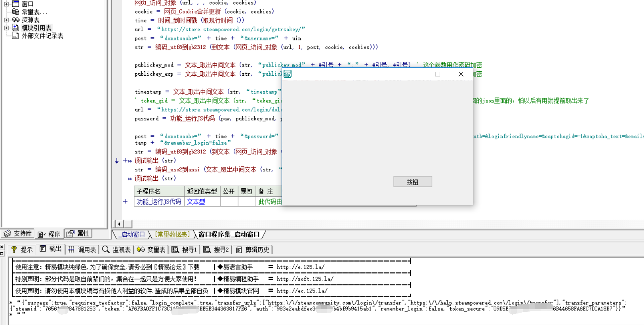644x325 pixels.
Task: Click the running window's title bar icon
Action: click(x=288, y=74)
